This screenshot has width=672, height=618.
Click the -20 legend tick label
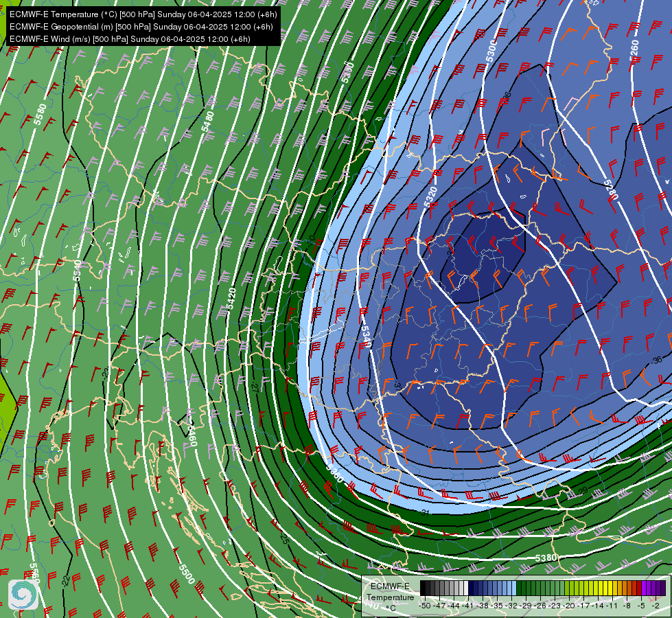click(x=569, y=606)
